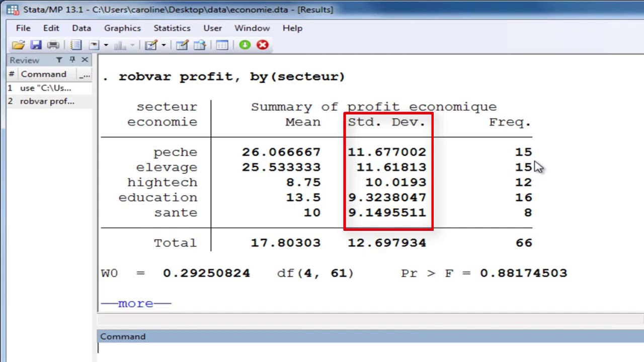This screenshot has height=362, width=644.
Task: Open the Do-file Editor icon
Action: (151, 45)
